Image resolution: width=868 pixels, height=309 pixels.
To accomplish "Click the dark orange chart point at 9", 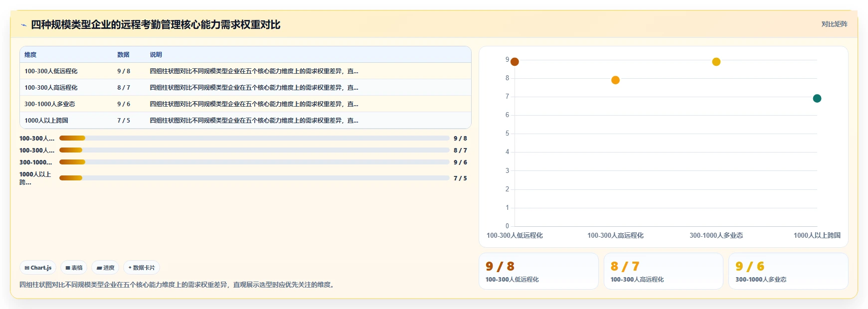I will coord(515,62).
